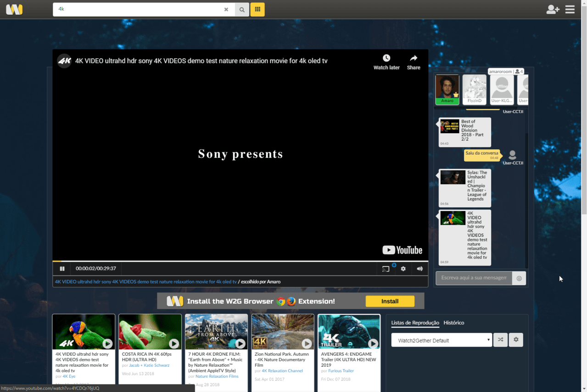Click the Watch2Gether logo in header
This screenshot has height=392, width=587.
[14, 9]
